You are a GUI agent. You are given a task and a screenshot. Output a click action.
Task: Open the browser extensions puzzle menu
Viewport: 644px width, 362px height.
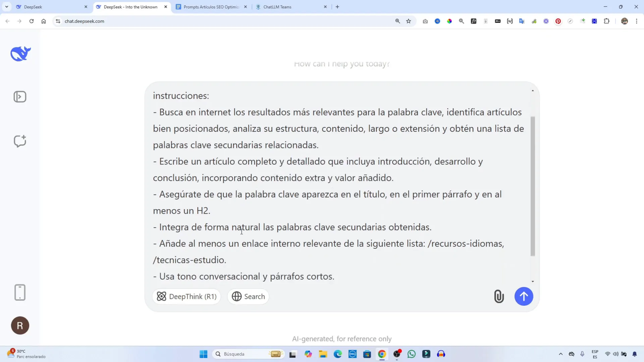click(606, 21)
